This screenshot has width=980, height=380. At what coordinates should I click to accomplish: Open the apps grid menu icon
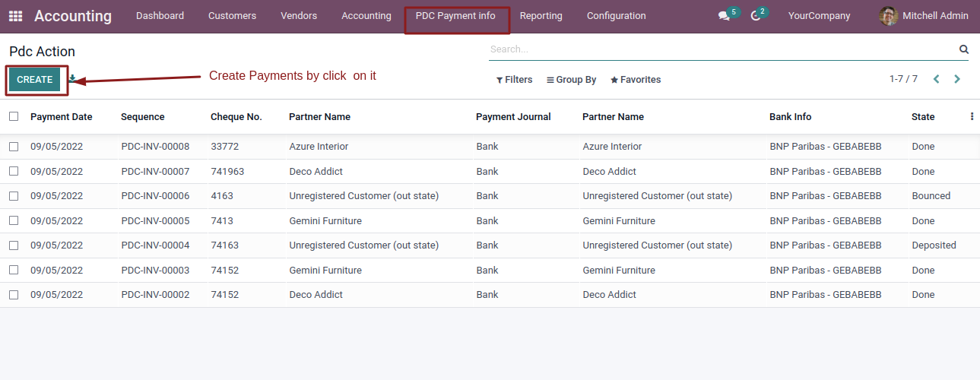tap(15, 16)
